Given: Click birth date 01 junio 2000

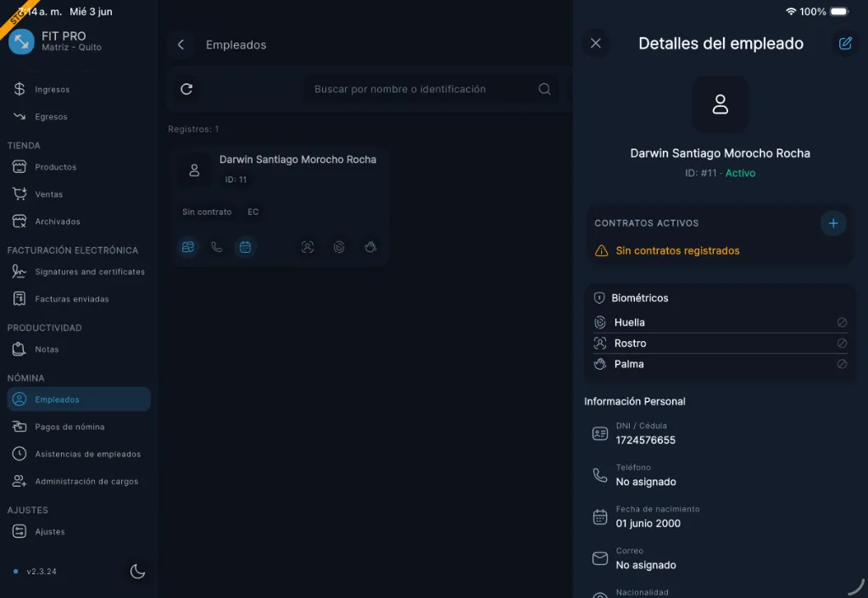Looking at the screenshot, I should 648,523.
